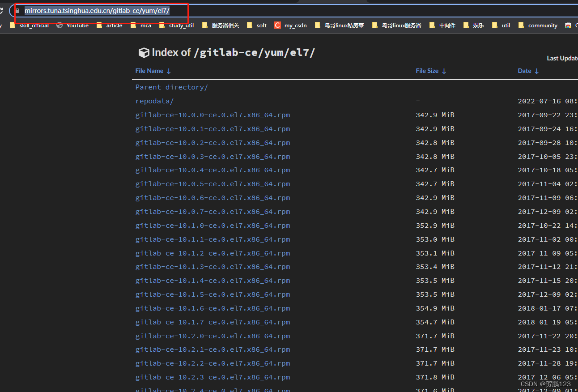Click the lock icon in the address bar

click(x=17, y=11)
